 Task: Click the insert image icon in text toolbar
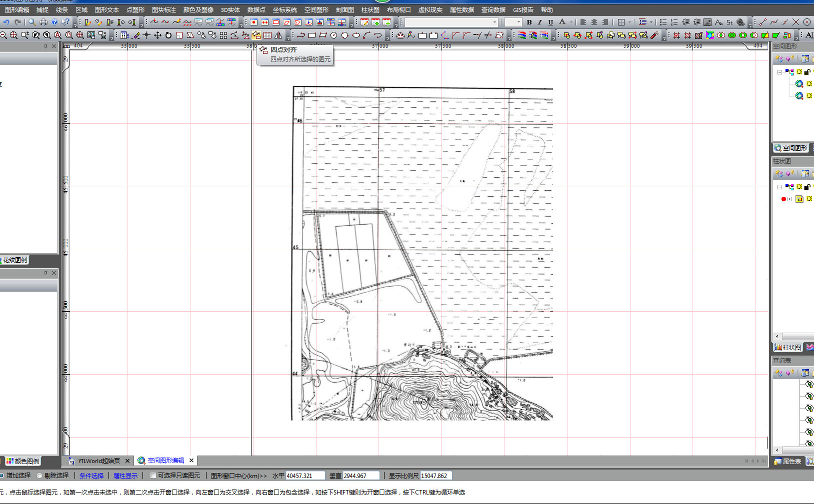pyautogui.click(x=707, y=22)
